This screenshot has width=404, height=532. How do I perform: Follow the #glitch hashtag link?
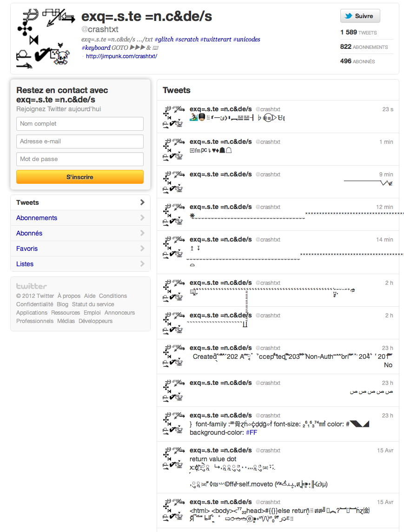[x=164, y=40]
